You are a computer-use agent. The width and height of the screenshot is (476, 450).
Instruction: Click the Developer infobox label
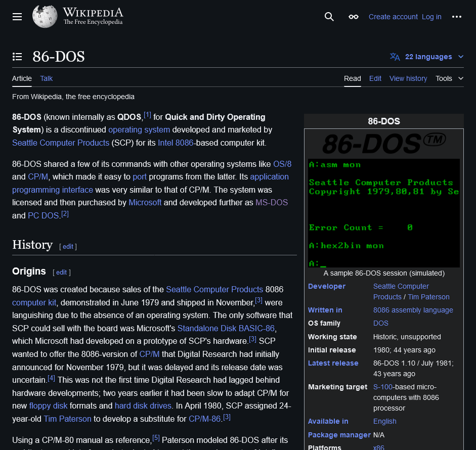327,287
